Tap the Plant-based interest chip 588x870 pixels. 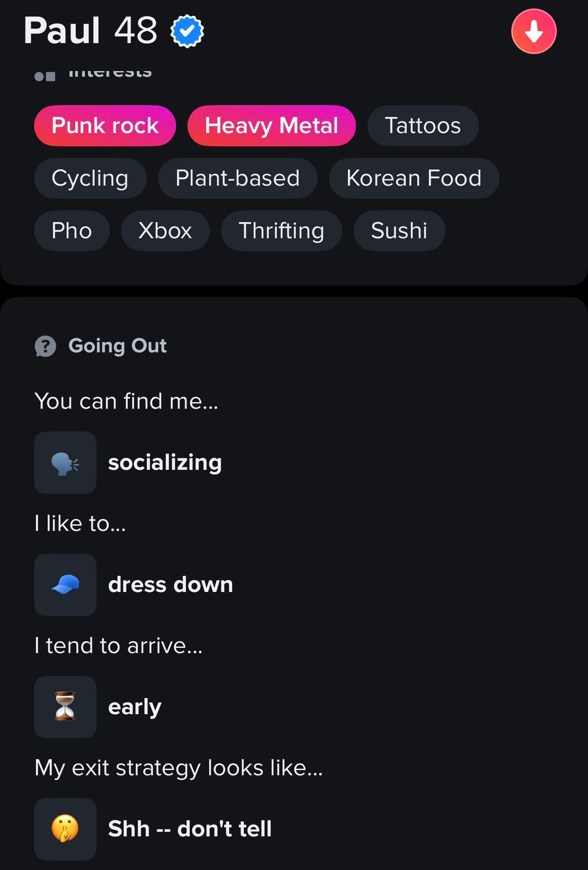tap(238, 178)
